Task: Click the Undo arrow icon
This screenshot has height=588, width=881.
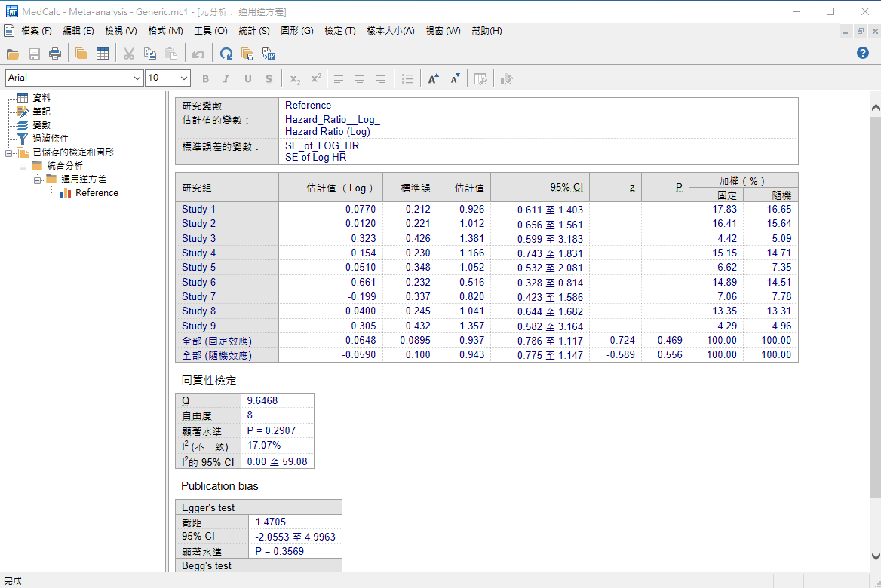Action: pyautogui.click(x=198, y=54)
